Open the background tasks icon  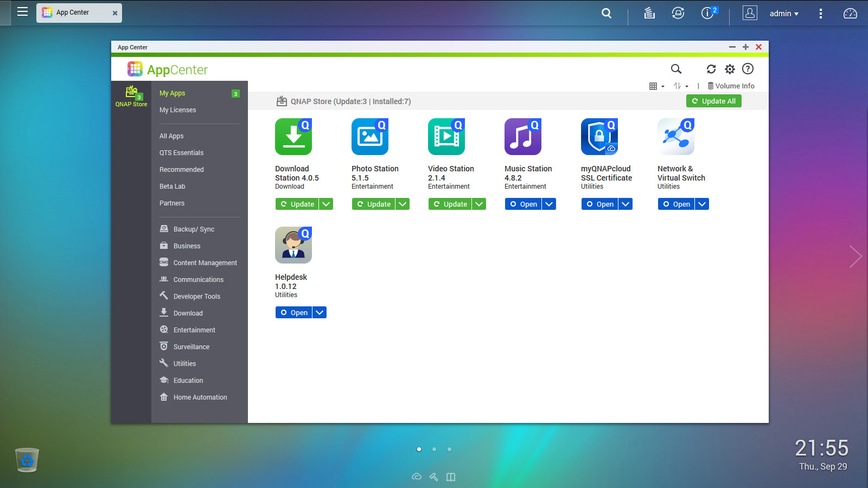[649, 13]
